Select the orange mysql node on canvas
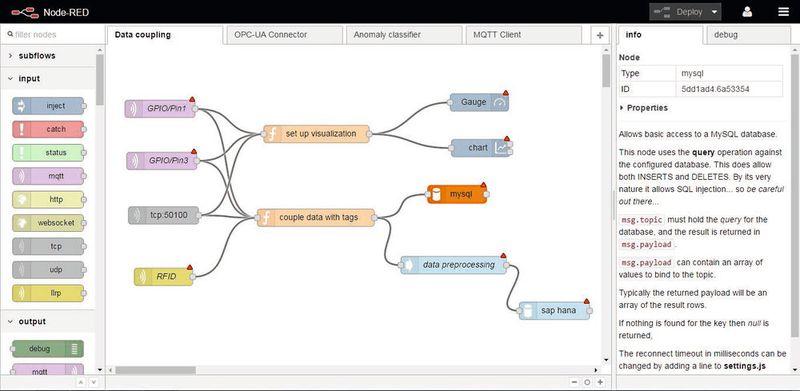The height and width of the screenshot is (391, 800). 457,194
